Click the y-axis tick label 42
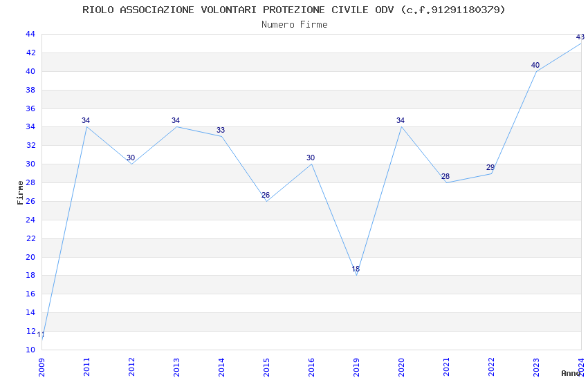588x380 pixels. pos(30,53)
